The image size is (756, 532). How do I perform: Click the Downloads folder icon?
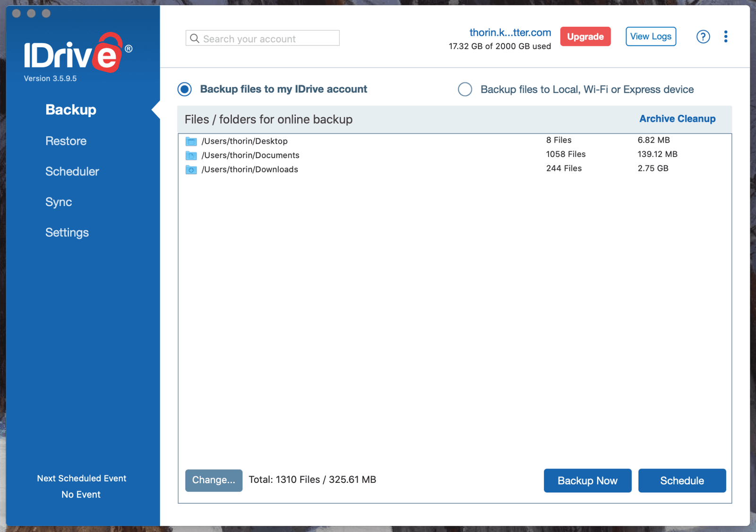[191, 170]
